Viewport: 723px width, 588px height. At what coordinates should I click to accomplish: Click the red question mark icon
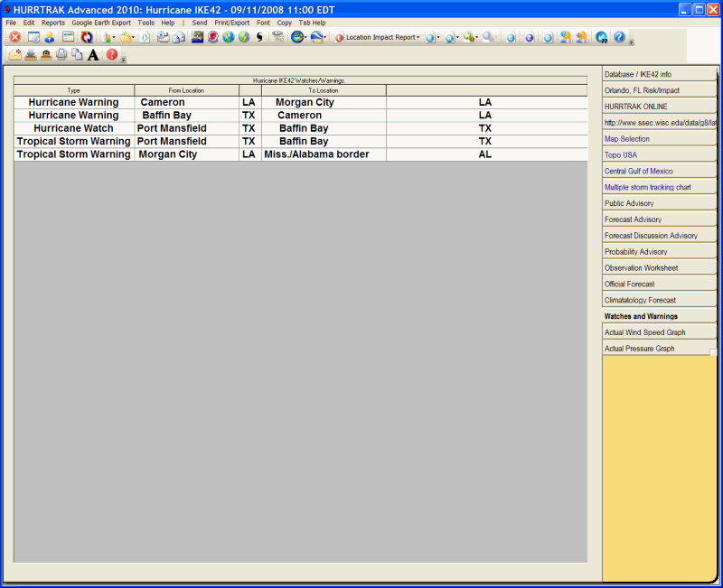tap(111, 55)
